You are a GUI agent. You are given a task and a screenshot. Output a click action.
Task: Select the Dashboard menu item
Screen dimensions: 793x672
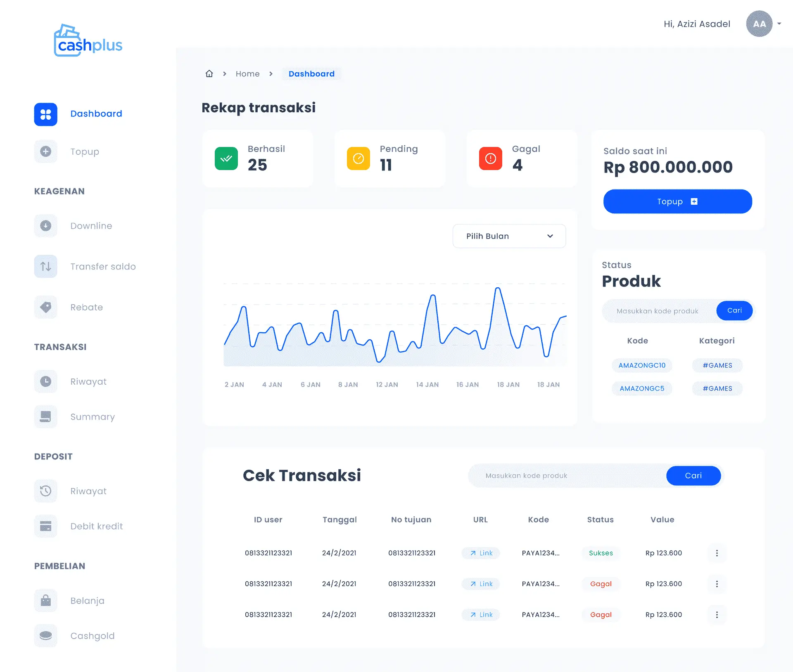pyautogui.click(x=97, y=114)
